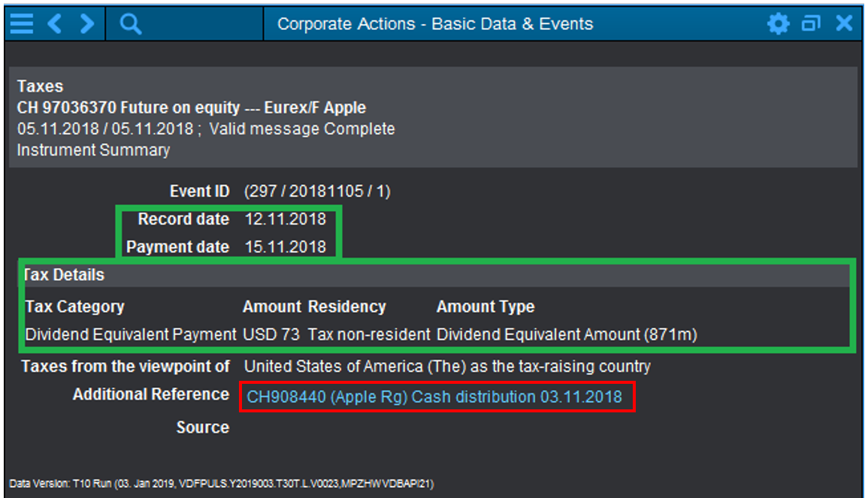Open settings via the gear icon
868x498 pixels.
coord(779,24)
